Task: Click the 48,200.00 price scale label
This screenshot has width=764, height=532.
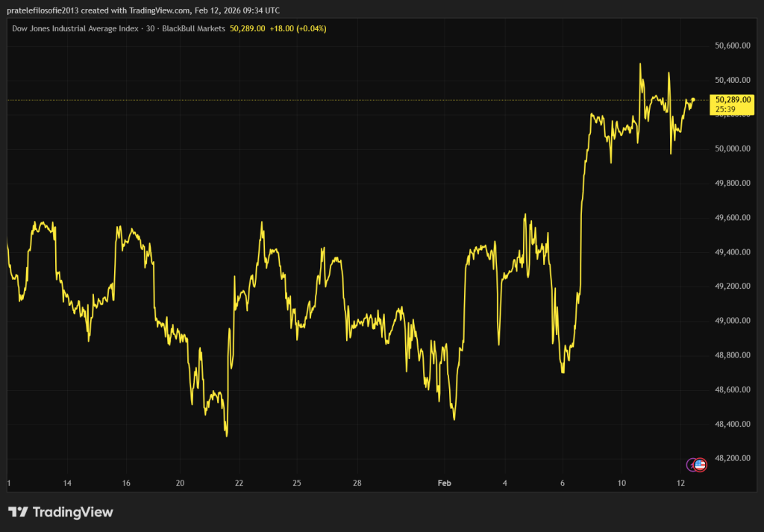Action: tap(731, 458)
